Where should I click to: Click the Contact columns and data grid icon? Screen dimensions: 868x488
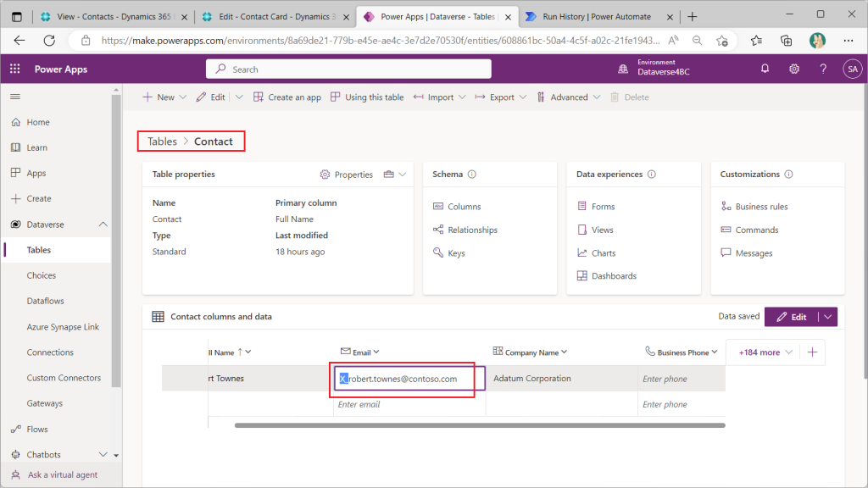(x=158, y=317)
